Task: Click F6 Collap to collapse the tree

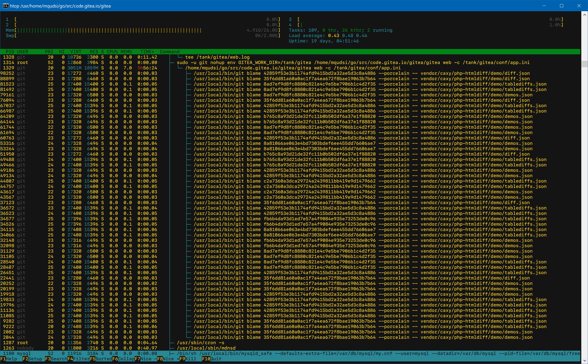Action: (x=123, y=359)
